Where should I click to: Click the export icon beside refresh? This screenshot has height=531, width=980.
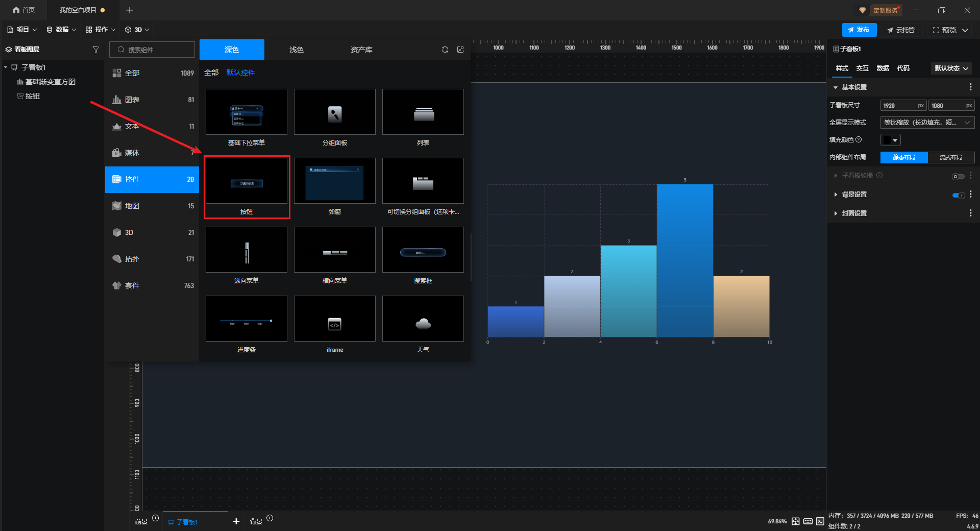click(460, 50)
